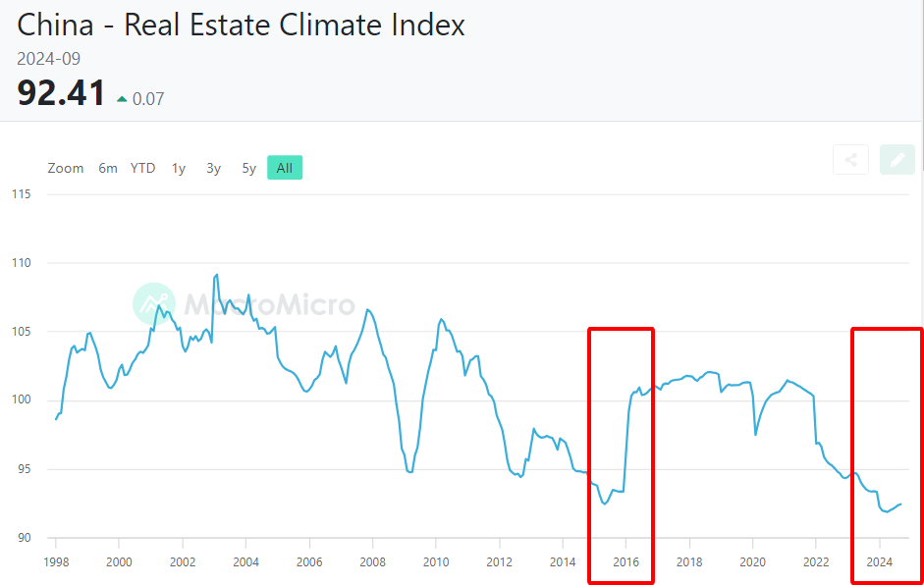Viewport: 924px width, 585px height.
Task: Click the share chart icon
Action: [x=850, y=160]
